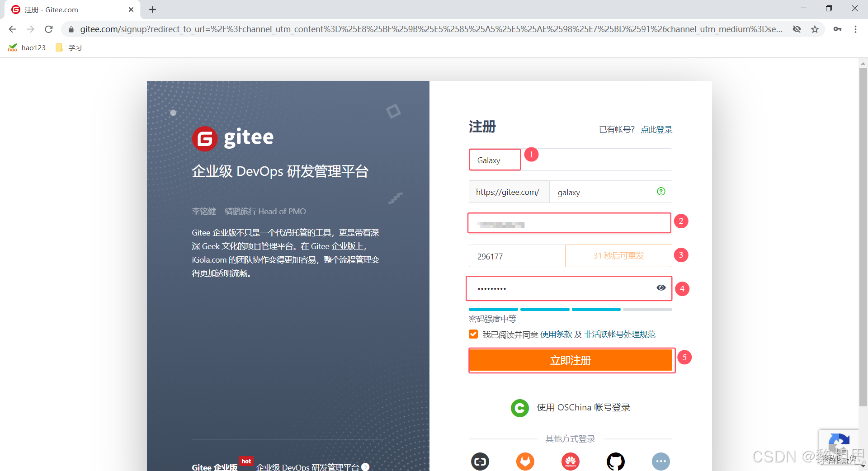Click the third-party cookie blocked eye icon

pyautogui.click(x=797, y=29)
